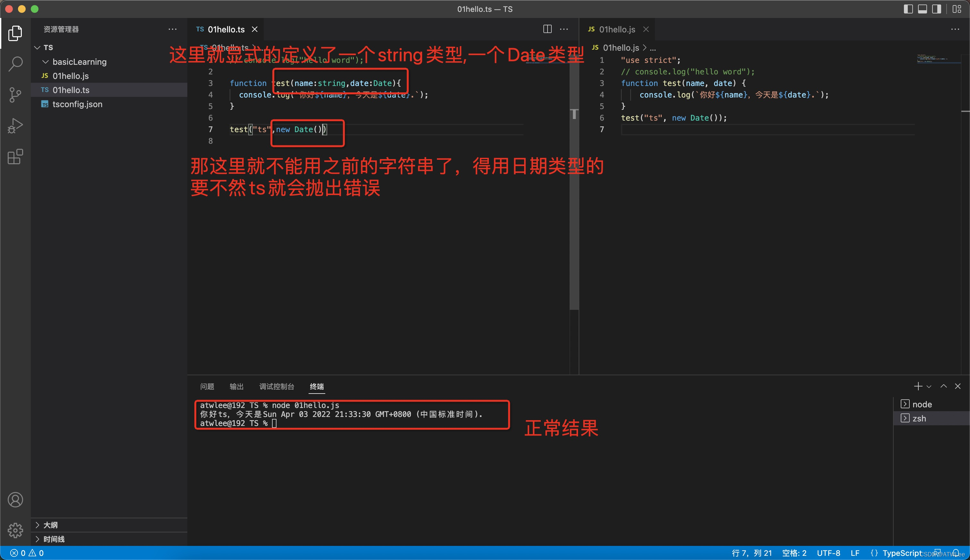
Task: Open Manage settings gear
Action: (15, 530)
